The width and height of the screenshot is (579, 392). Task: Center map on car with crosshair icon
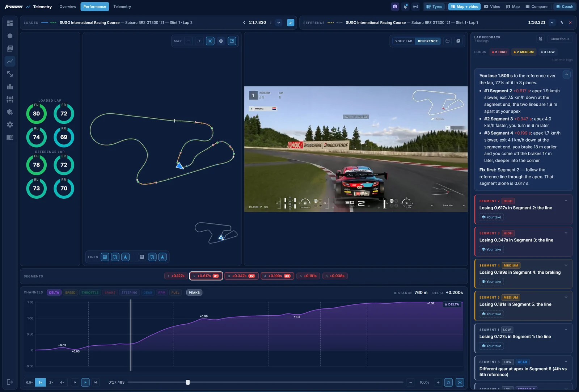click(221, 41)
